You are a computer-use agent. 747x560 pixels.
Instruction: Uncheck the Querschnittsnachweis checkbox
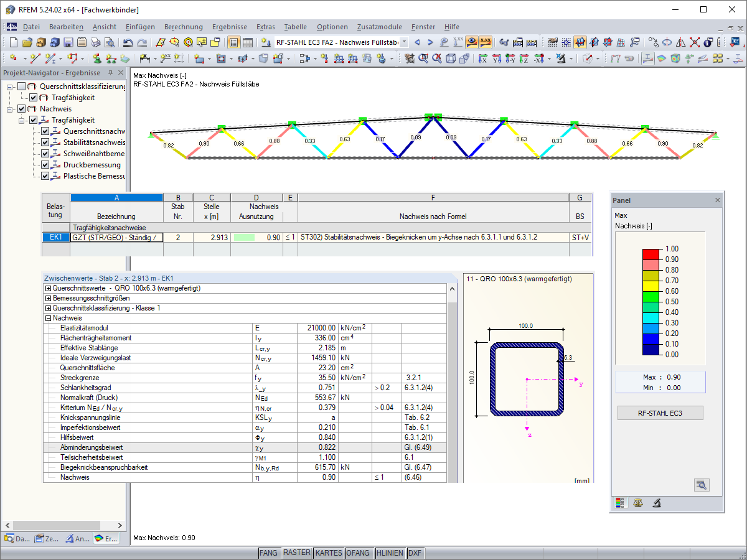click(x=45, y=131)
